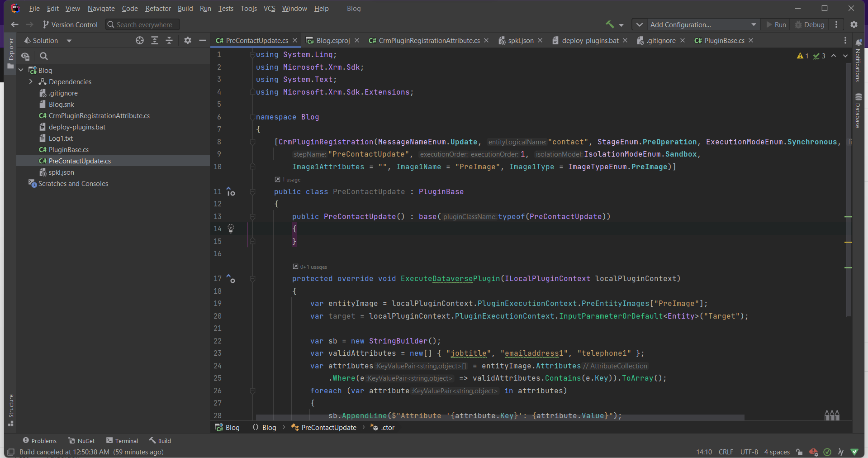Screen dimensions: 868x458
Task: Click the PreContactUpdate breadcrumb
Action: [x=324, y=428]
